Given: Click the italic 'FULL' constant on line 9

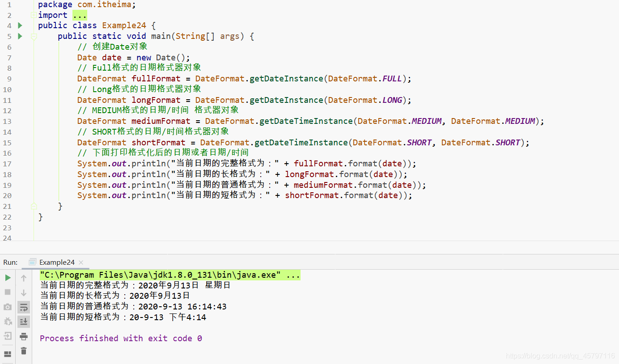Looking at the screenshot, I should click(392, 79).
